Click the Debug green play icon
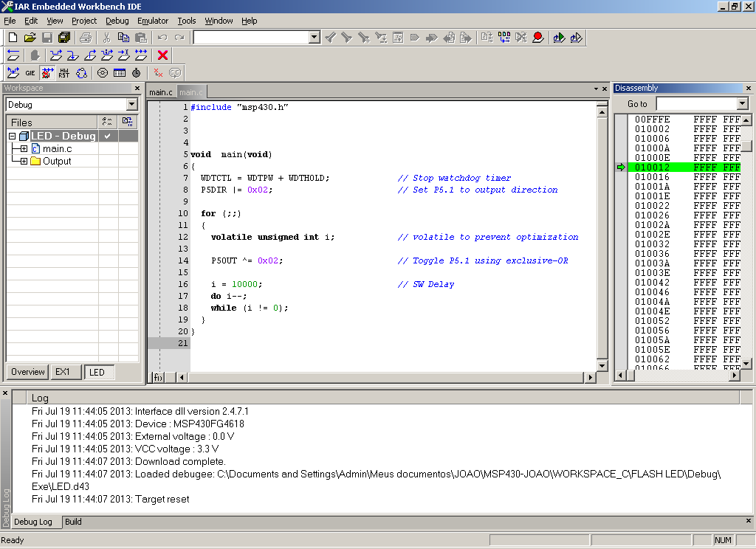 click(x=559, y=38)
